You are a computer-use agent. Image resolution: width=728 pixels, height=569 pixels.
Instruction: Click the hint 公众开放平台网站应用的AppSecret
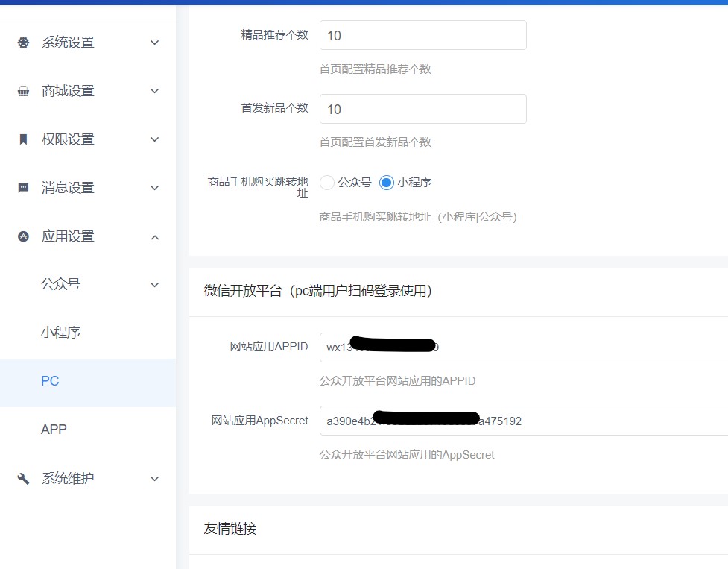pyautogui.click(x=407, y=455)
